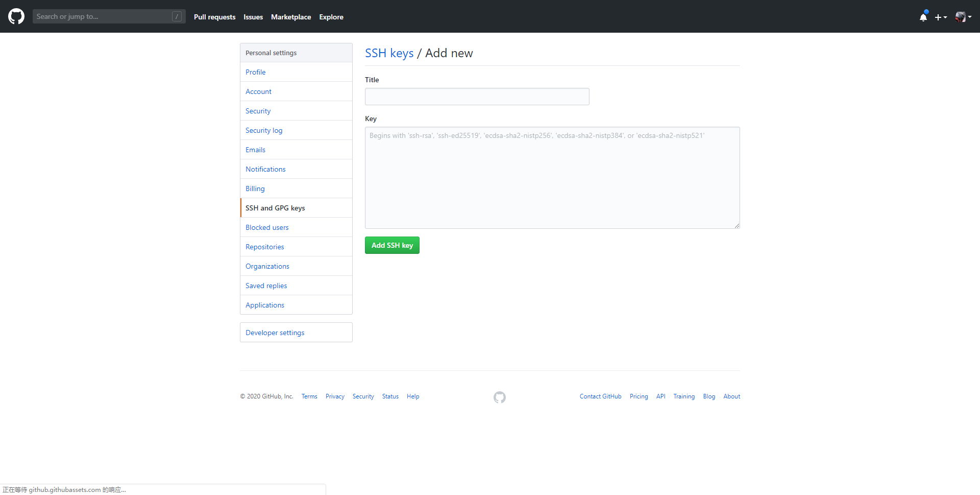Focus the Search or jump to field
The height and width of the screenshot is (495, 980).
[x=109, y=16]
